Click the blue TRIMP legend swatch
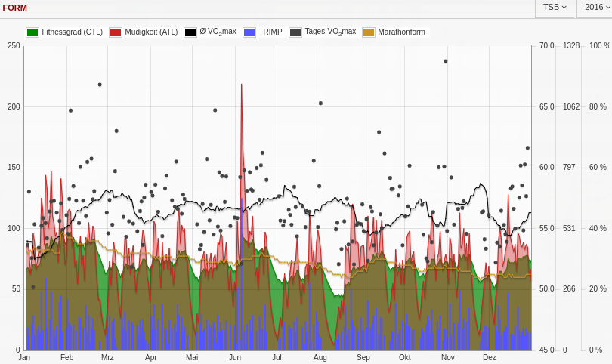Screen dimensions: 612x364 (249, 32)
